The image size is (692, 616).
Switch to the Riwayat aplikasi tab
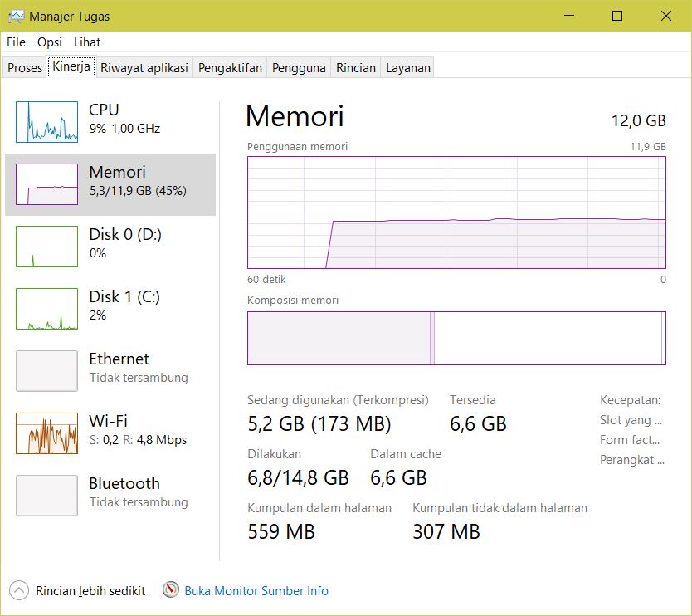click(144, 68)
